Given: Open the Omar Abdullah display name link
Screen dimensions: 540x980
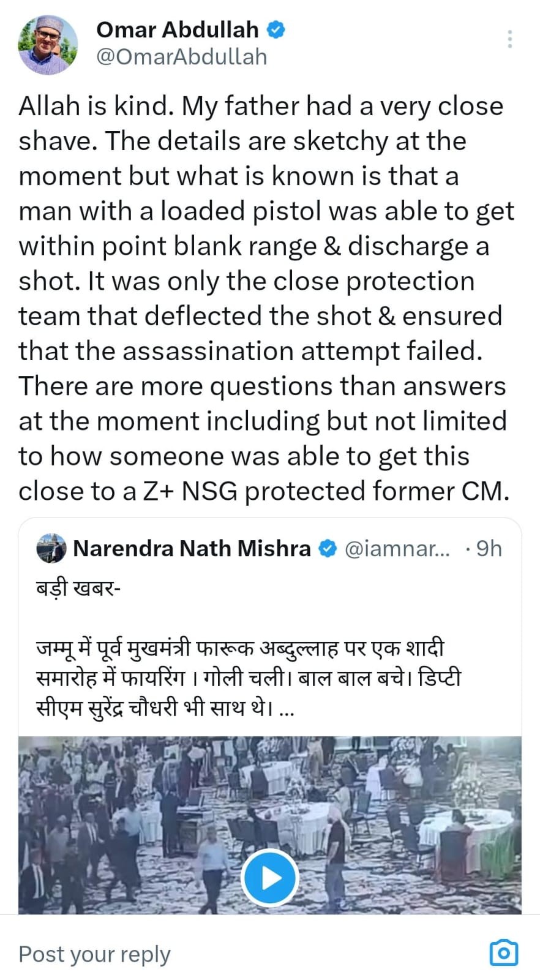Looking at the screenshot, I should click(x=178, y=29).
